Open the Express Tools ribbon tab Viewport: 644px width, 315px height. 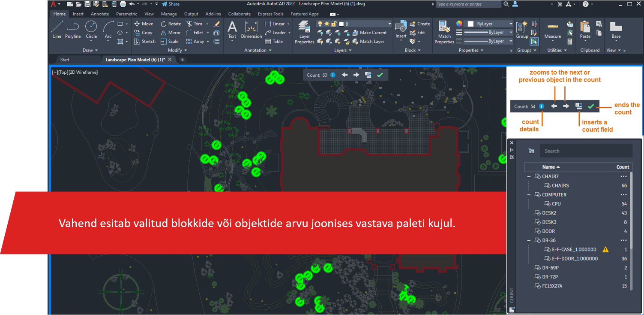270,14
